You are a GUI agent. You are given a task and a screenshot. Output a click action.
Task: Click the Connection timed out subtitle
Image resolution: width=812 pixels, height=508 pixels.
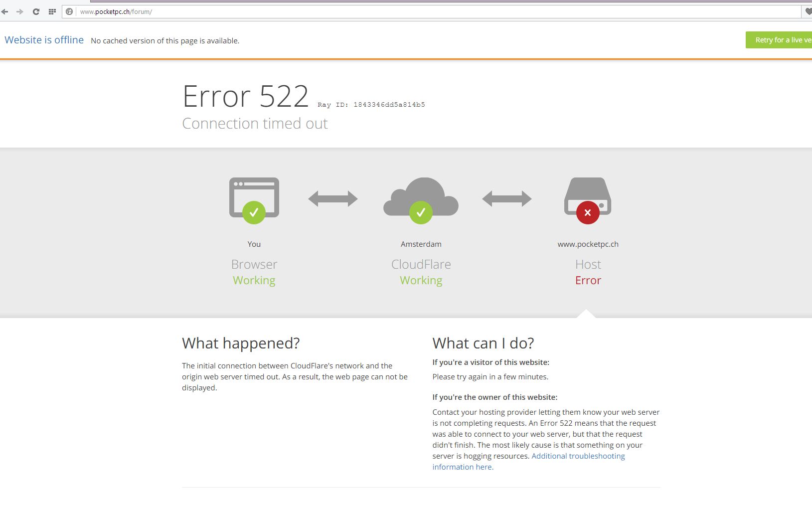point(255,123)
